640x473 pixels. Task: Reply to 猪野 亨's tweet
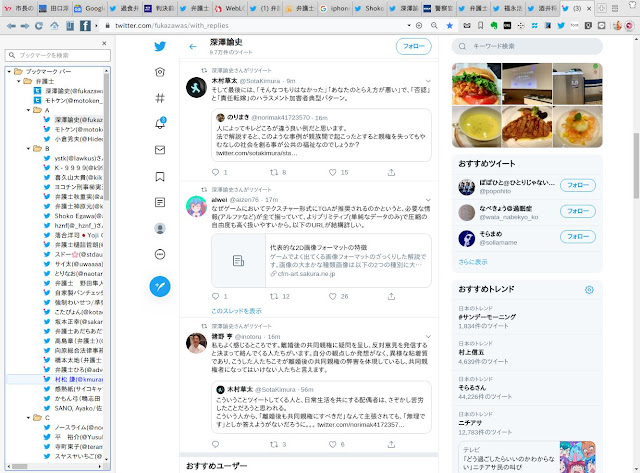click(216, 444)
